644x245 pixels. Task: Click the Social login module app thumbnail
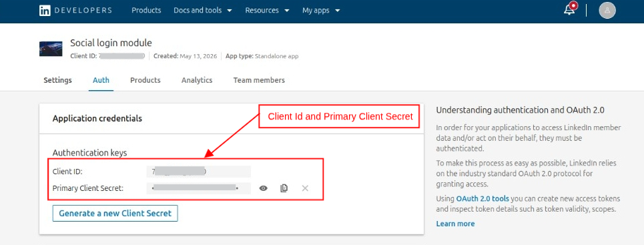click(51, 49)
